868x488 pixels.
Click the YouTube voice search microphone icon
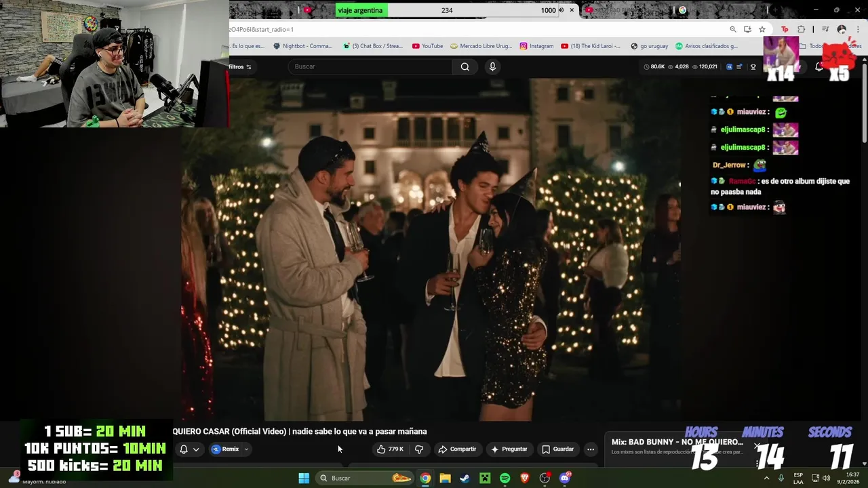click(x=492, y=66)
